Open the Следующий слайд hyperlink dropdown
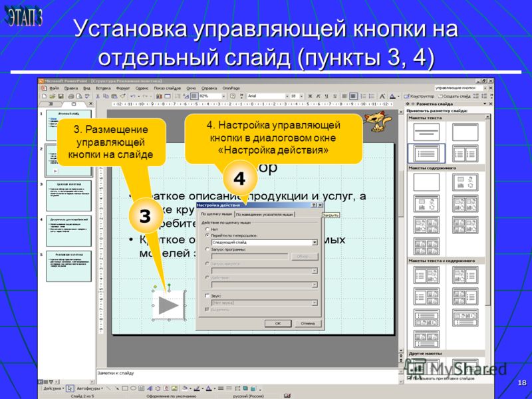Screen dimensions: 532x399 tap(315, 242)
